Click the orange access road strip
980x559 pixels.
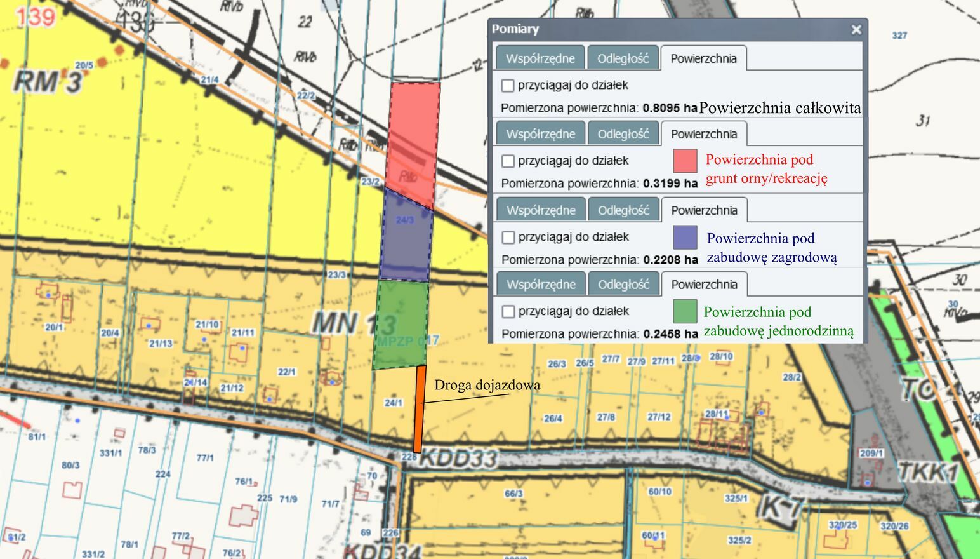click(419, 410)
